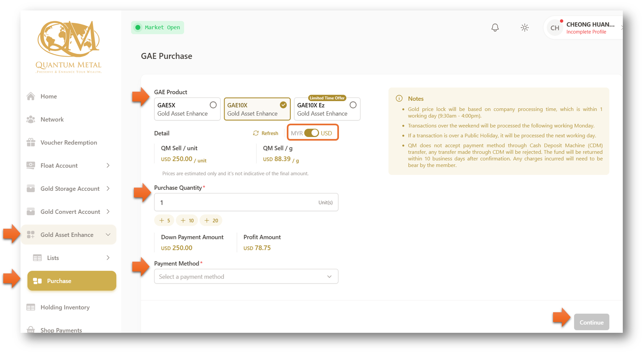Click the Holding Inventory table icon
The width and height of the screenshot is (644, 354).
click(x=31, y=307)
